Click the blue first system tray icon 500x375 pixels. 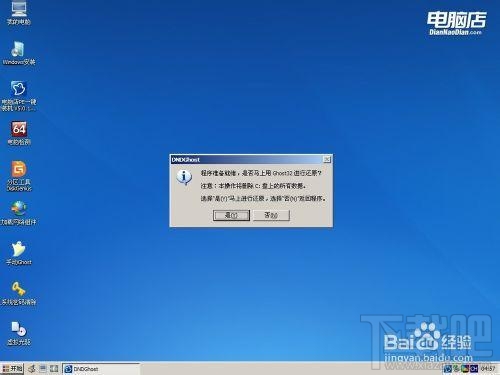(448, 369)
